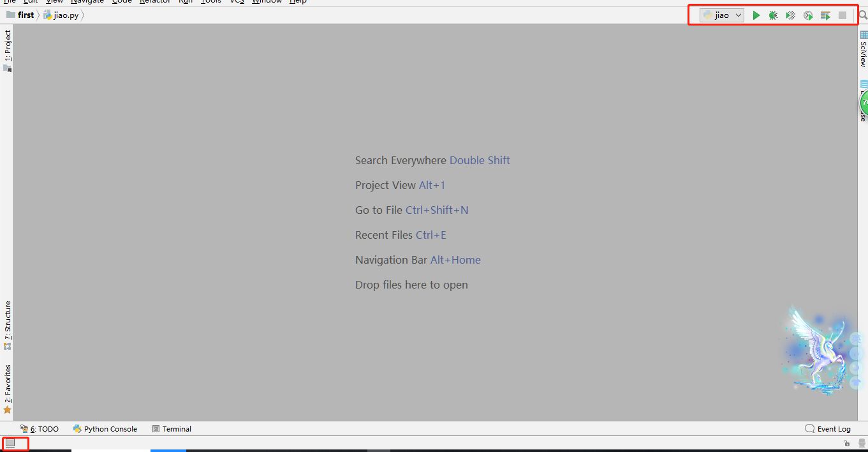Open the SciView side tab
868x452 pixels.
click(x=863, y=50)
